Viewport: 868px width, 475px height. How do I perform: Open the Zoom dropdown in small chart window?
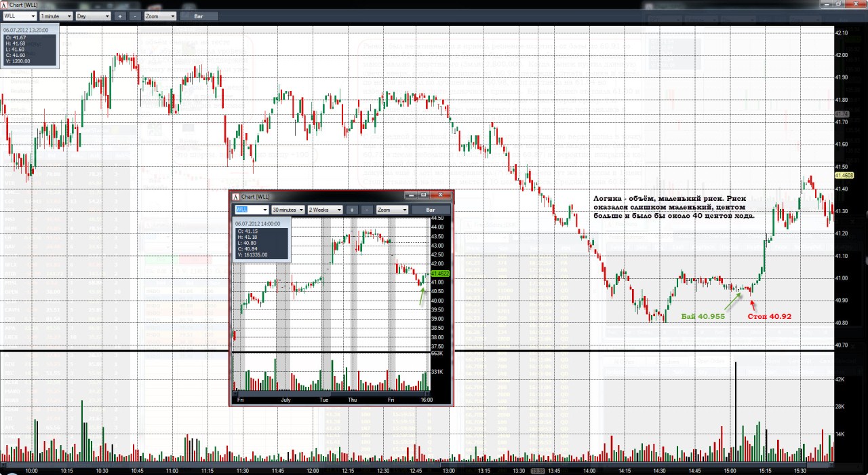tap(392, 210)
